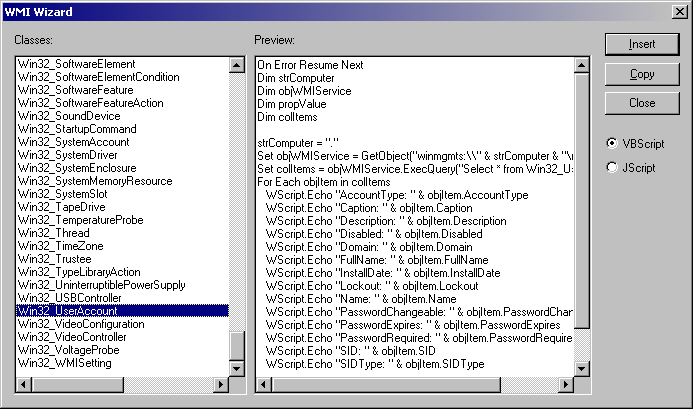The width and height of the screenshot is (693, 409).
Task: Click Preview pane horizontal scrollbar thumb
Action: point(386,384)
